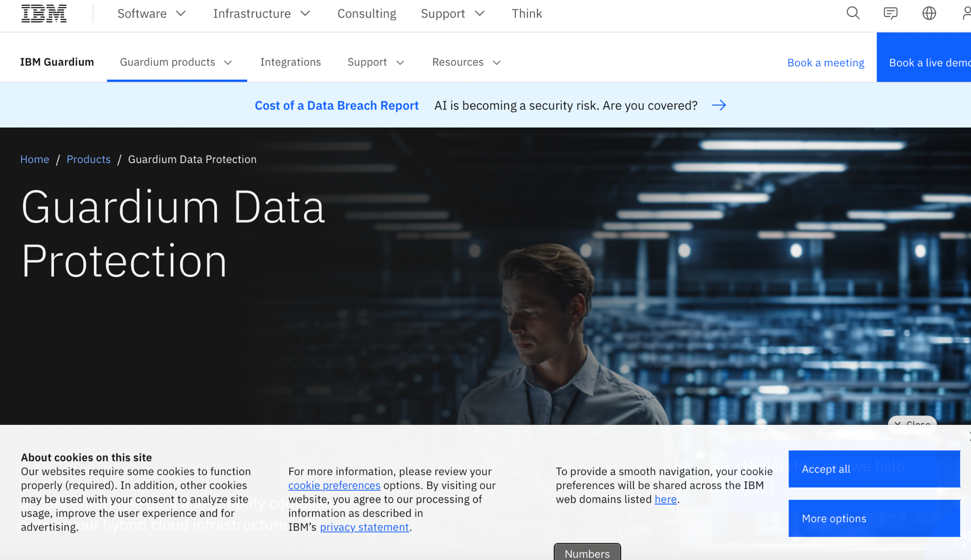This screenshot has height=560, width=971.
Task: Open the Consulting menu item
Action: pyautogui.click(x=366, y=14)
